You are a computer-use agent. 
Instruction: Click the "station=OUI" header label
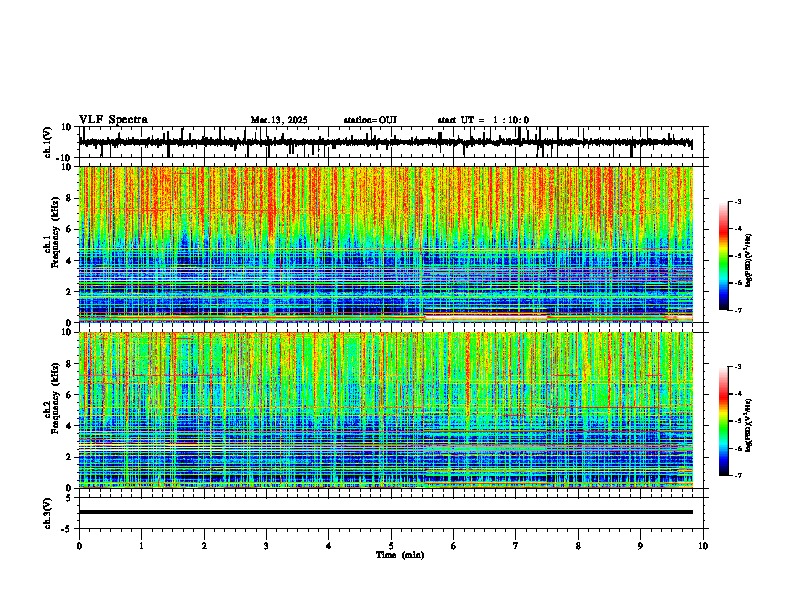(370, 120)
